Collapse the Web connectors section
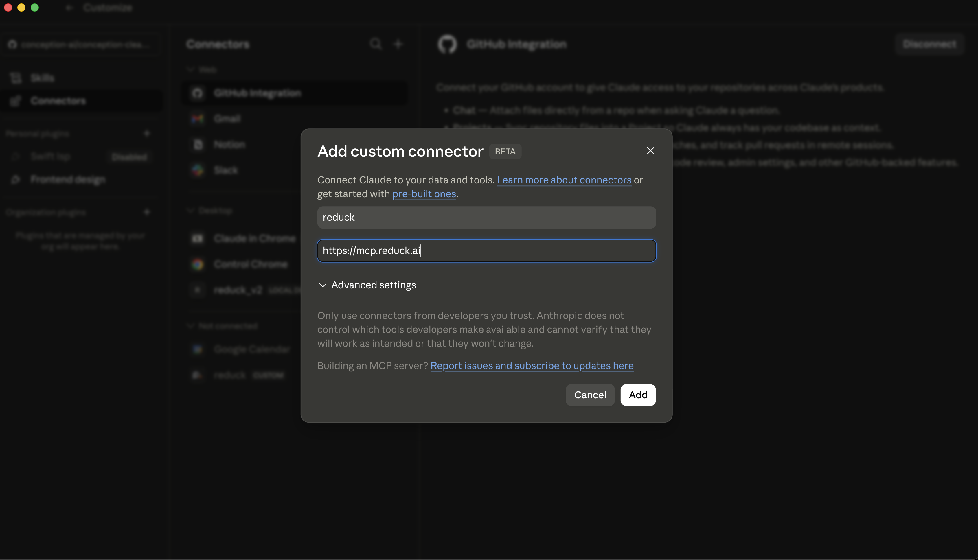The height and width of the screenshot is (560, 978). (202, 70)
